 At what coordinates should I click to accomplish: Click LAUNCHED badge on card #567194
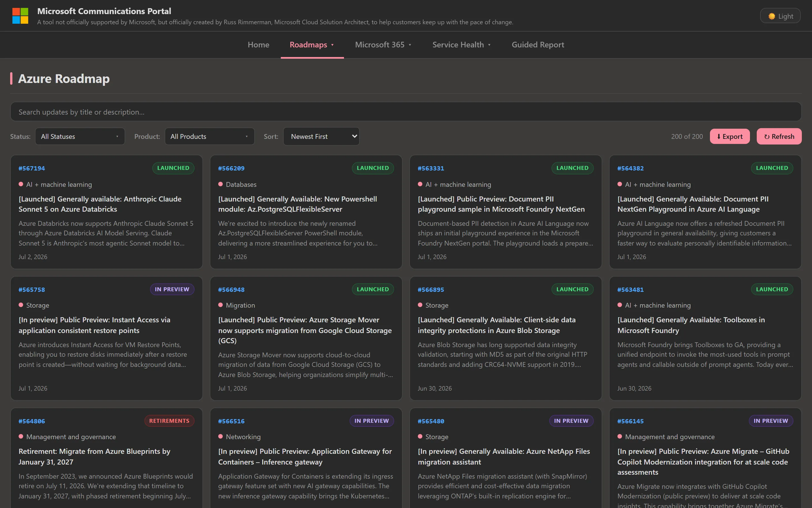click(x=173, y=168)
